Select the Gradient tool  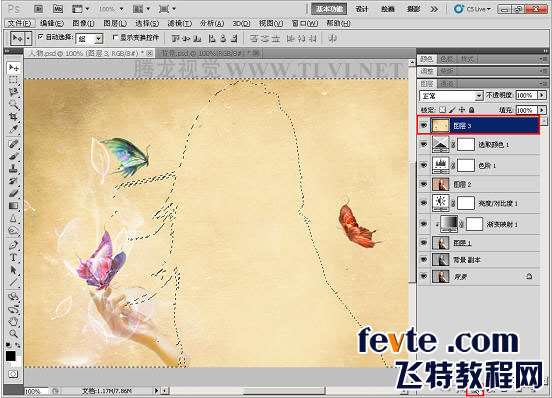coord(13,206)
